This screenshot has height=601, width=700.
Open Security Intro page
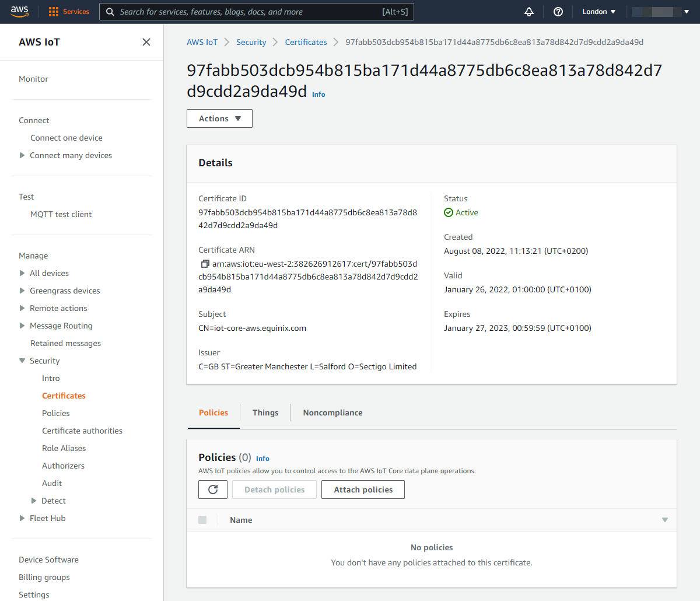coord(51,378)
